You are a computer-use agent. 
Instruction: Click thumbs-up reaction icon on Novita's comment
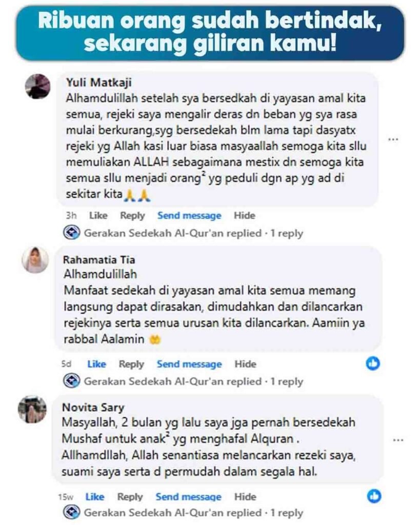pos(374,496)
